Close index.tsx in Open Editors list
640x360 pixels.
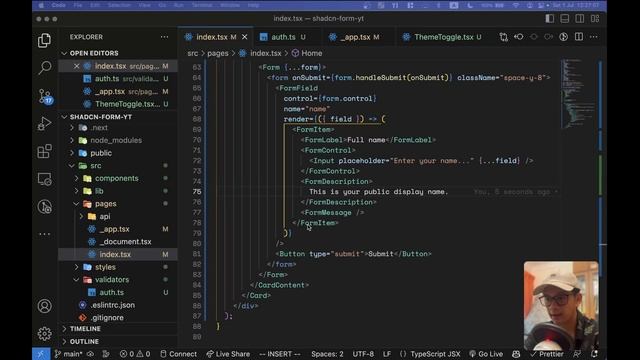tap(76, 66)
